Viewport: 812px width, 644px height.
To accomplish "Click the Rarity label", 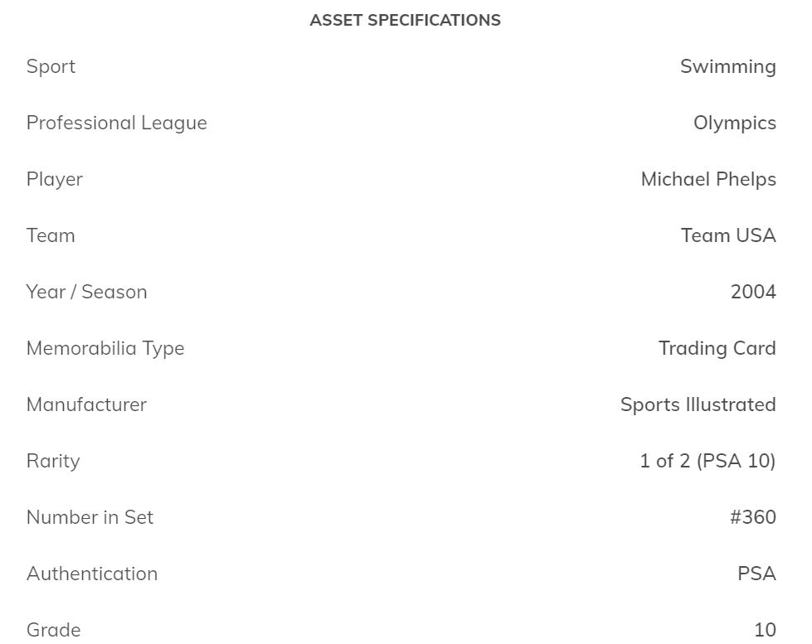I will (53, 461).
